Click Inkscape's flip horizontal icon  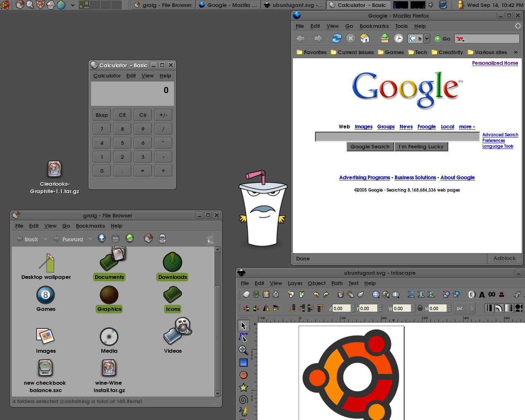pos(266,308)
